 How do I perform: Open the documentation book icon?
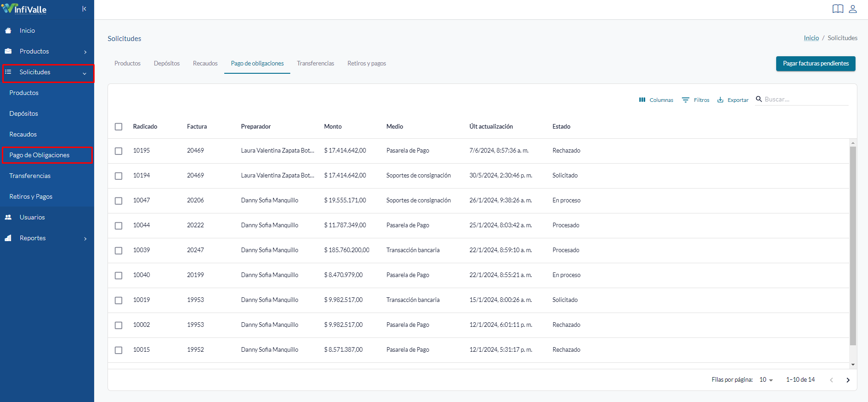click(x=838, y=9)
